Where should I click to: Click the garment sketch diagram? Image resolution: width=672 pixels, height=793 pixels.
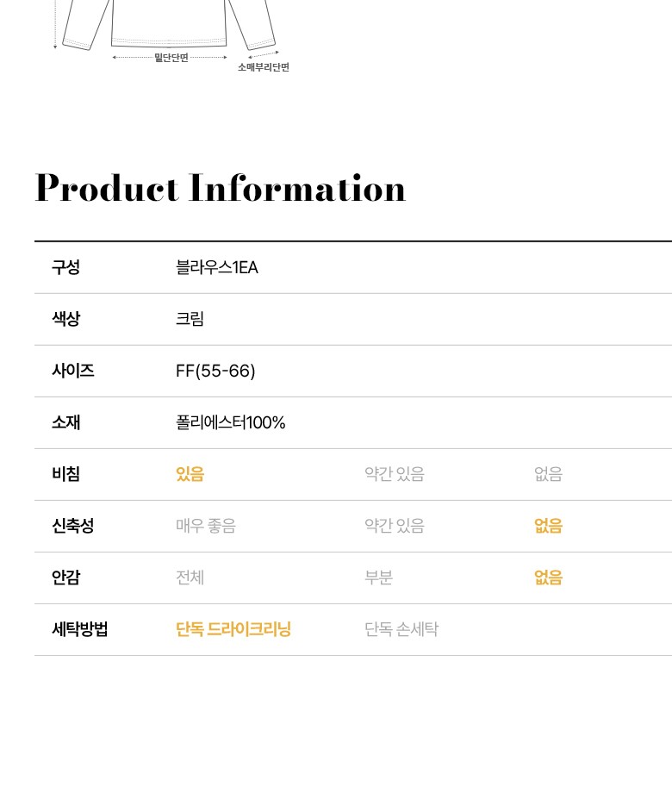pyautogui.click(x=168, y=24)
